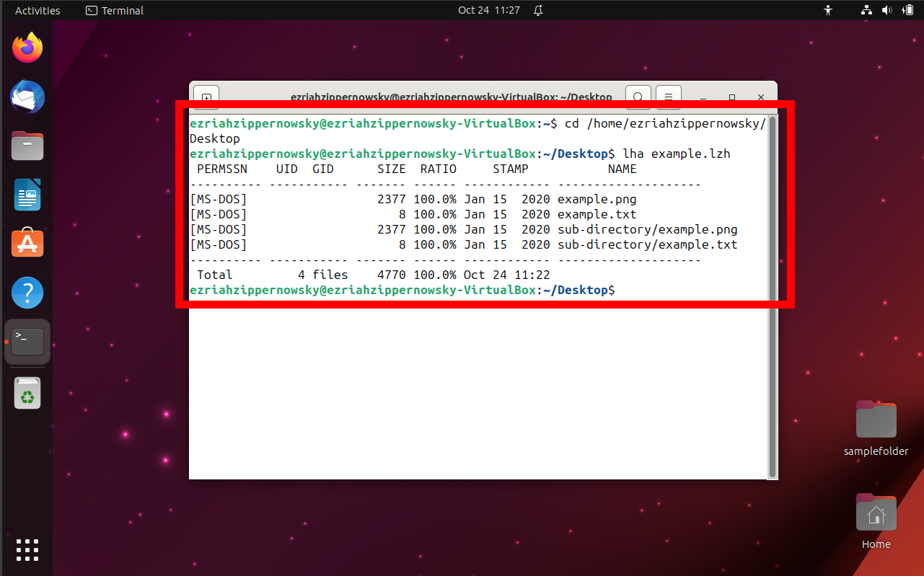924x576 pixels.
Task: Open the accessibility menu in the top bar
Action: point(827,10)
